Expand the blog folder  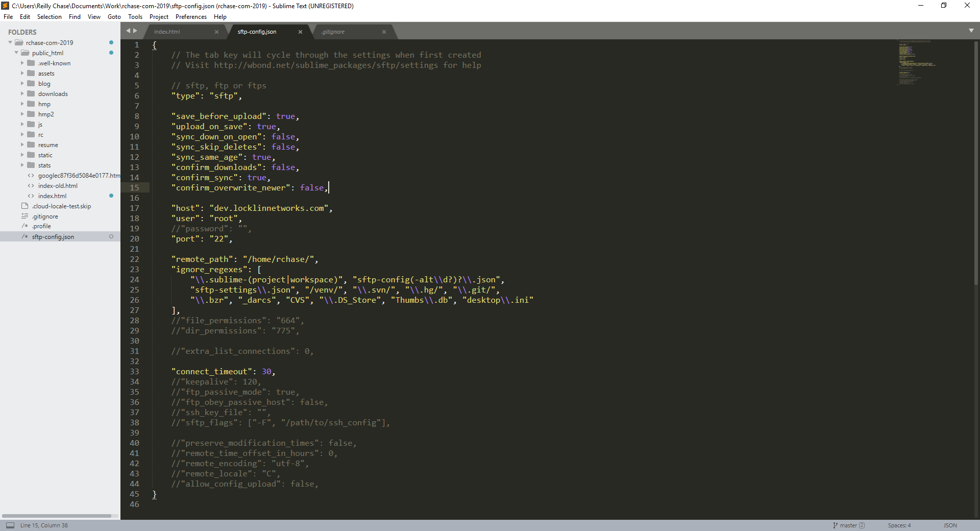pyautogui.click(x=22, y=83)
